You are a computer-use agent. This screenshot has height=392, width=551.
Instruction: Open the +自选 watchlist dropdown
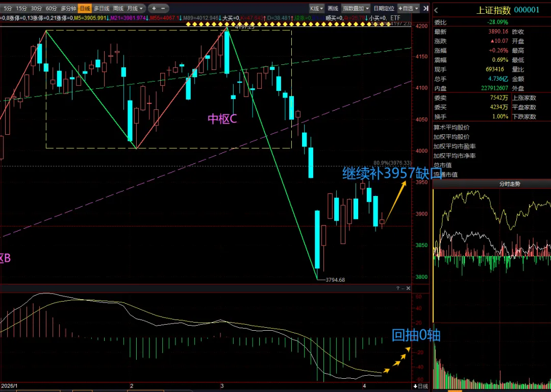pyautogui.click(x=408, y=8)
